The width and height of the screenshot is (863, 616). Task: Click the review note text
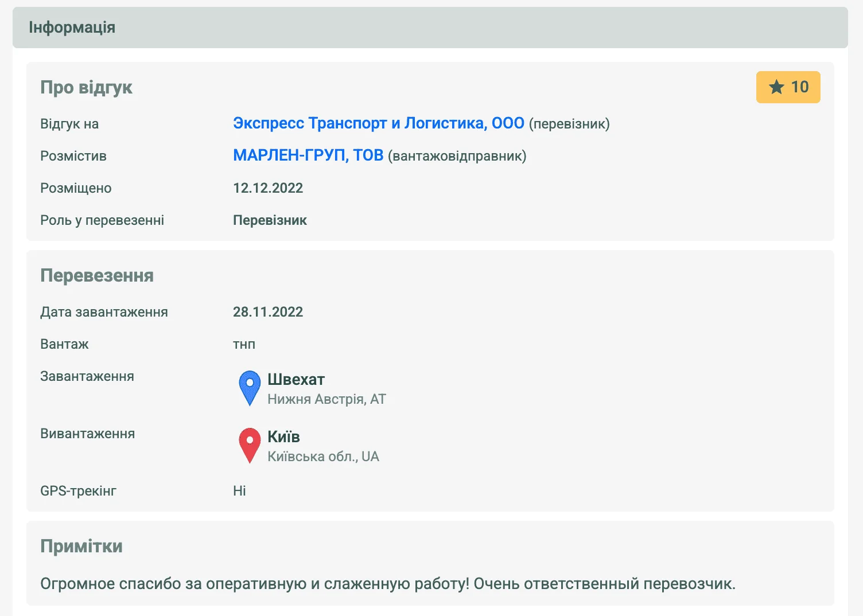tap(387, 584)
